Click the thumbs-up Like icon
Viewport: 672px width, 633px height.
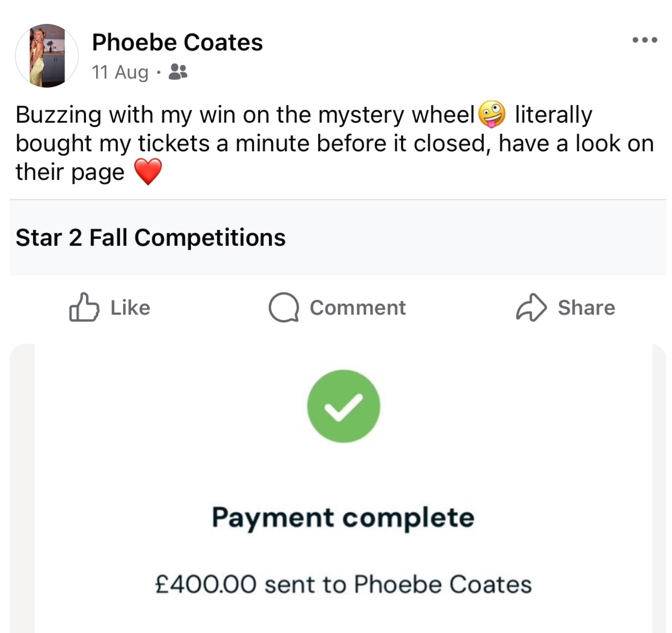pos(84,307)
